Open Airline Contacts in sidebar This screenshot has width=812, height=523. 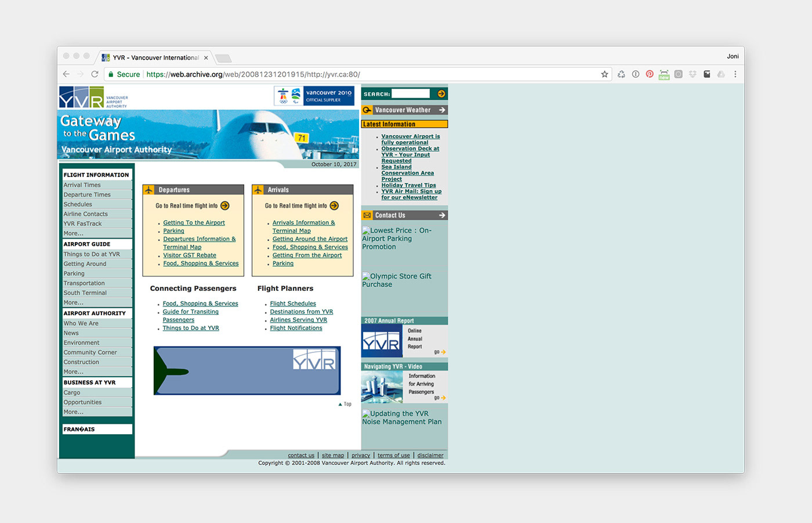(85, 214)
